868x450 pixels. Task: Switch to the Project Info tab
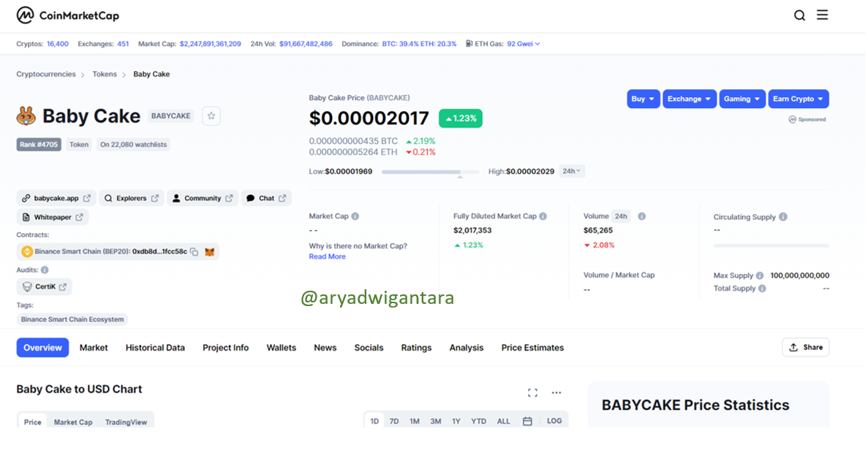(225, 348)
